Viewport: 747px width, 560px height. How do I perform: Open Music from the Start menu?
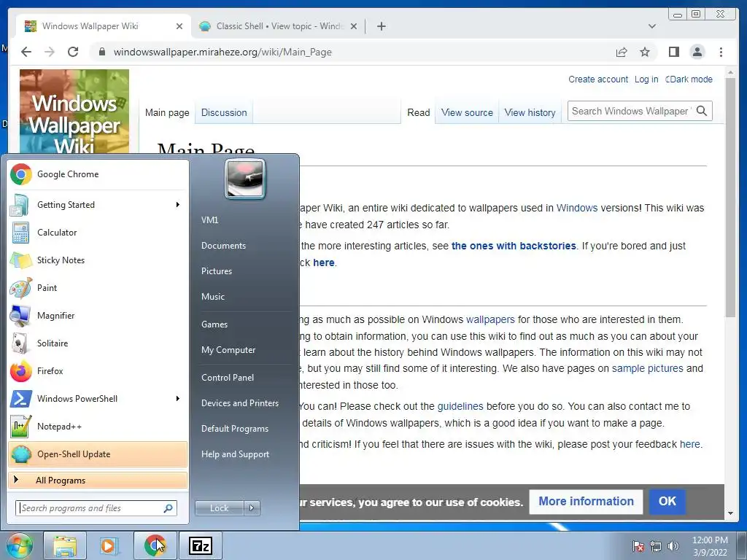213,297
